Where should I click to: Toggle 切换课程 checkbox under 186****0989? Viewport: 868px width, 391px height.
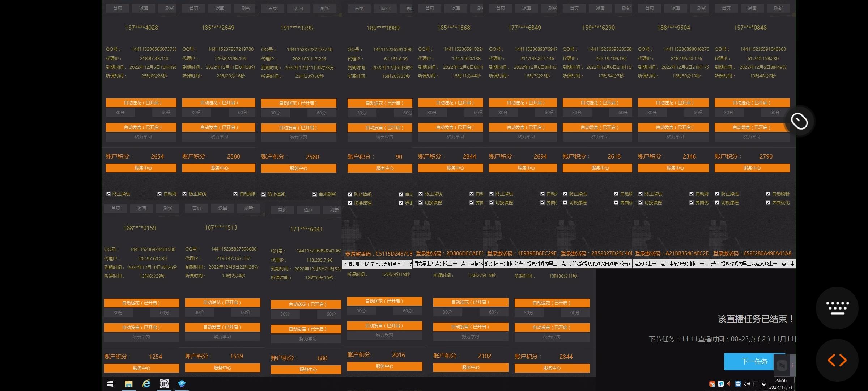tap(350, 203)
